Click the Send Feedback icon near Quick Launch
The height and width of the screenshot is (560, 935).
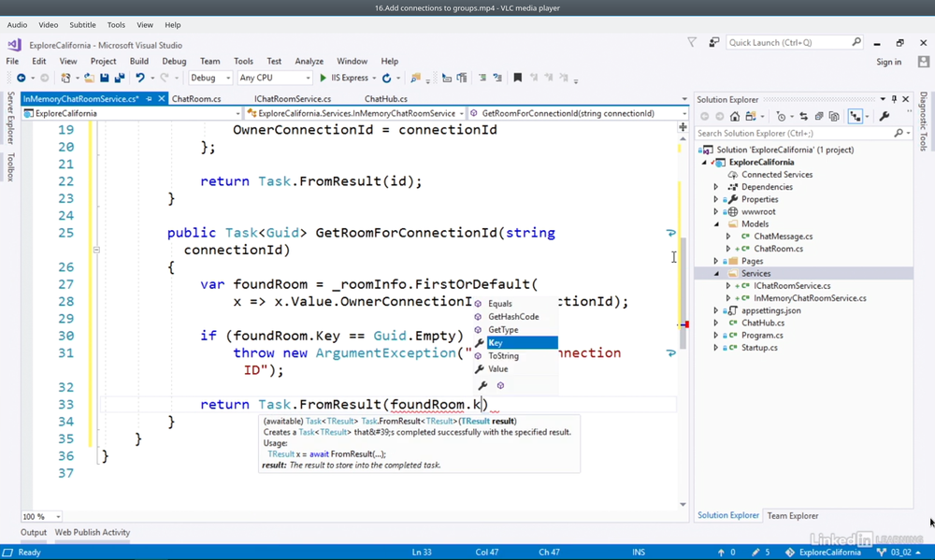point(713,42)
